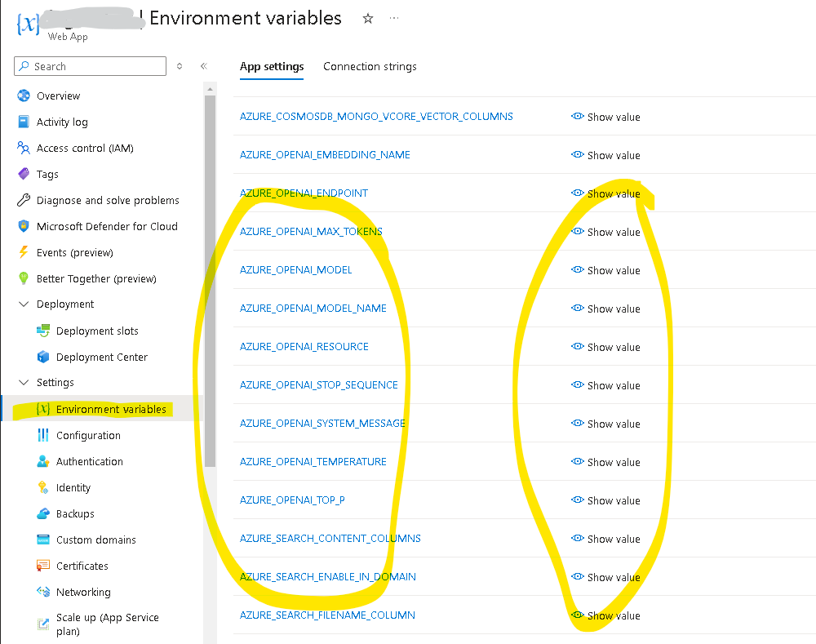Click the Authentication user icon

click(x=43, y=461)
